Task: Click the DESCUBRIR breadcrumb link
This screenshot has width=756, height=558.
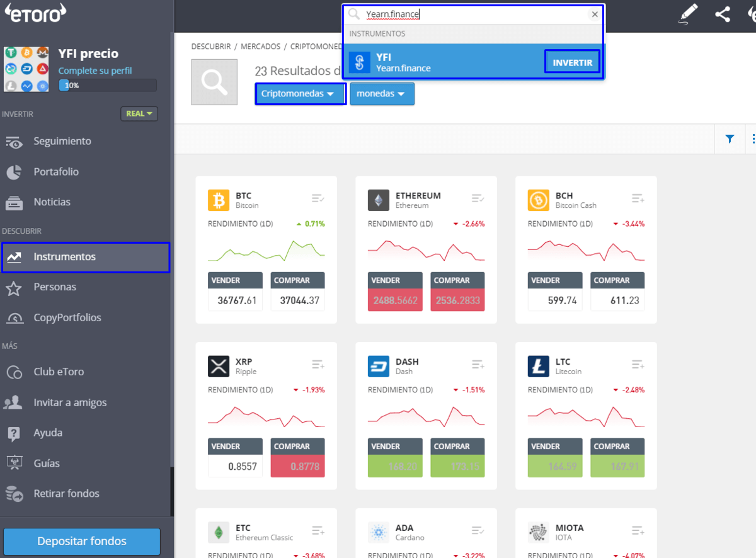Action: tap(211, 47)
